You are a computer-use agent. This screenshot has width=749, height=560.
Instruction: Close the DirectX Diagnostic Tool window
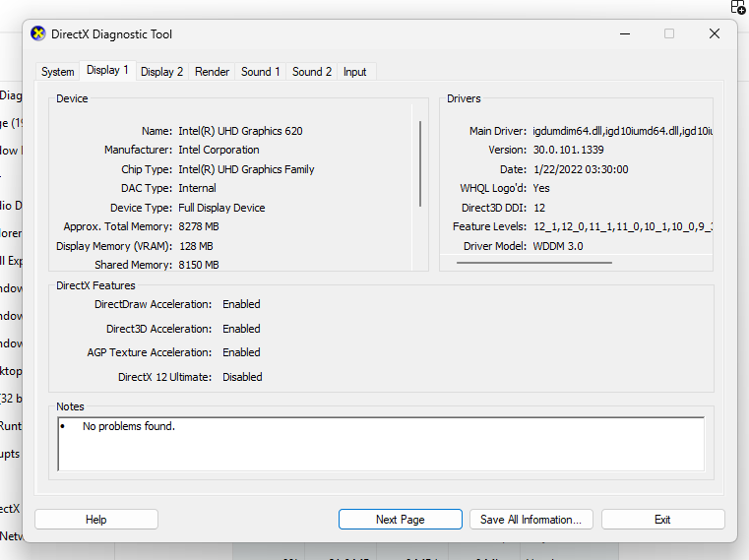(x=715, y=33)
